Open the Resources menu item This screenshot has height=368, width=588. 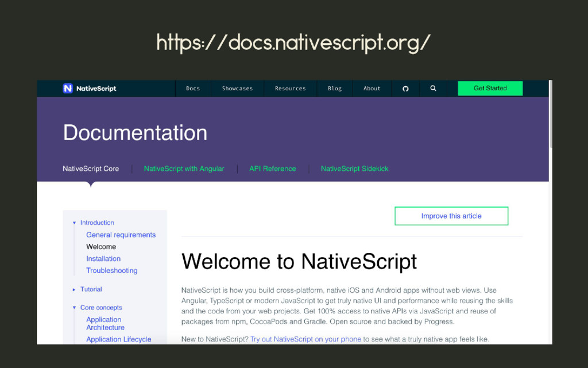tap(290, 89)
